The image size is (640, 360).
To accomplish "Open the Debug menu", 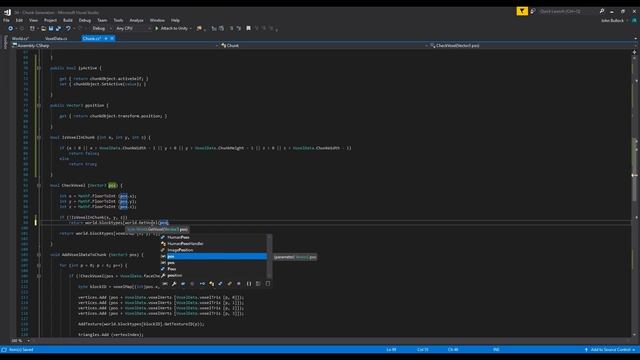I will 85,20.
